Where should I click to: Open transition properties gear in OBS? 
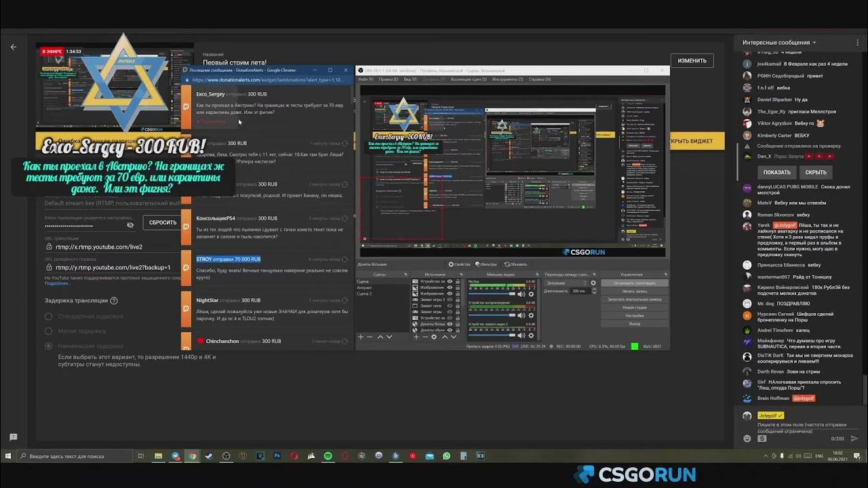point(593,283)
